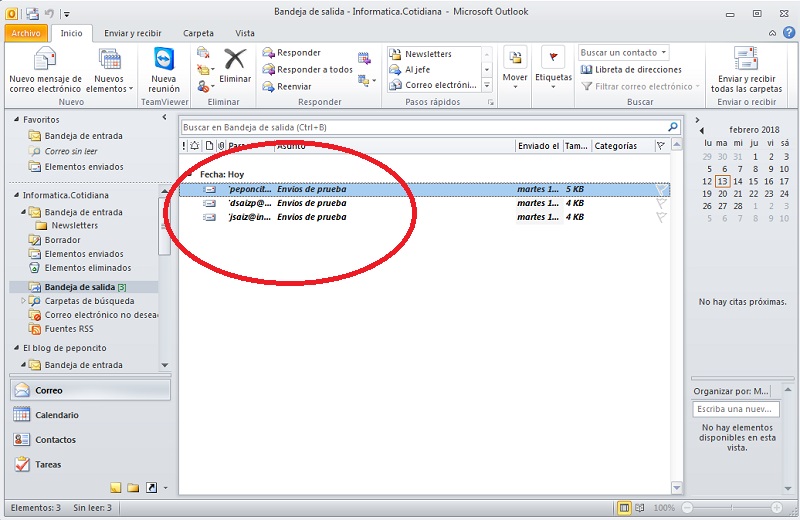800x520 pixels.
Task: Minimize the ribbon with caret icon
Action: 772,33
